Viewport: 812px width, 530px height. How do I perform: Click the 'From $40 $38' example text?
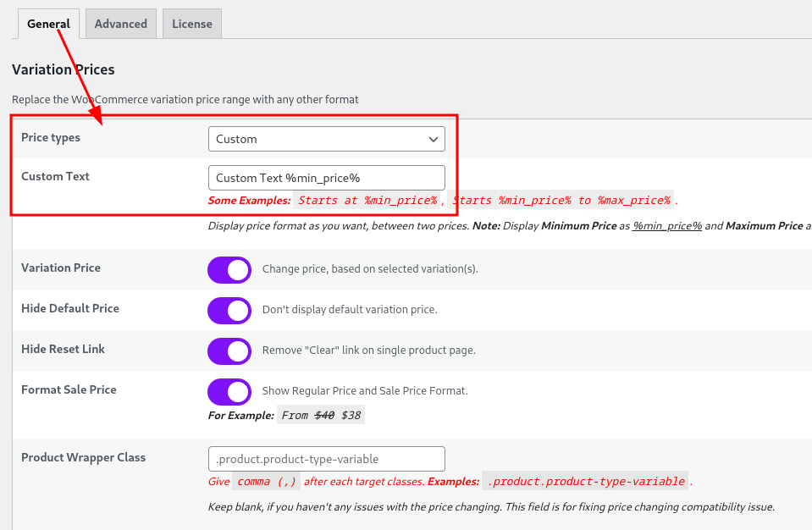(321, 415)
